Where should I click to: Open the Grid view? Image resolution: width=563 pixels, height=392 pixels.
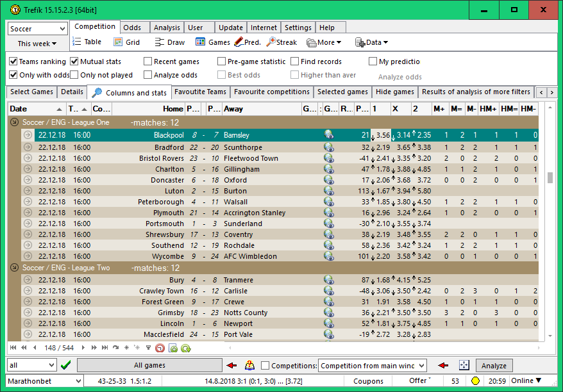[x=126, y=42]
